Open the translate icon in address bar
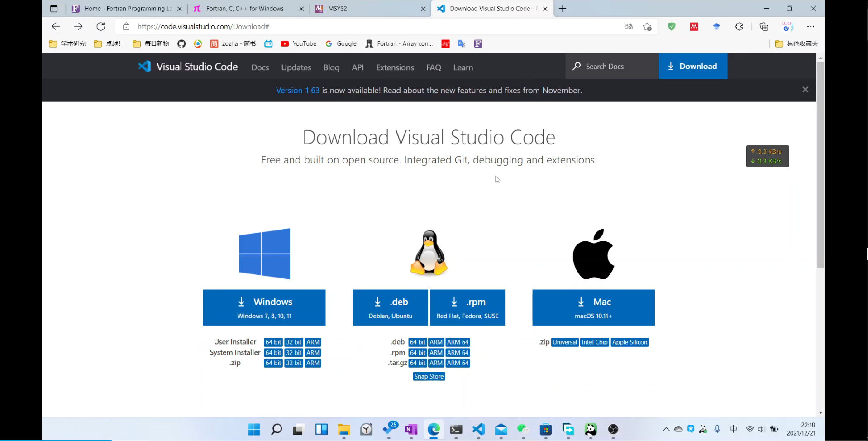This screenshot has height=441, width=868. tap(629, 26)
